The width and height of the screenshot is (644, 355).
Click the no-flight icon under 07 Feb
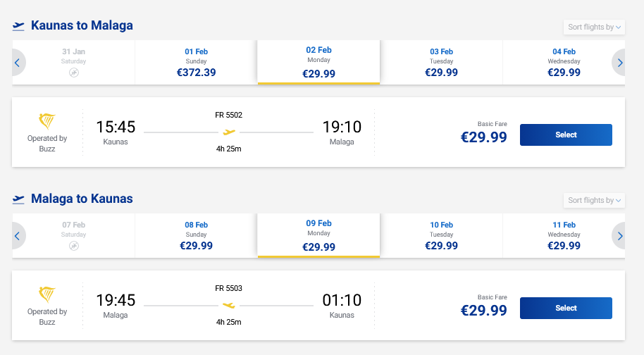(74, 246)
